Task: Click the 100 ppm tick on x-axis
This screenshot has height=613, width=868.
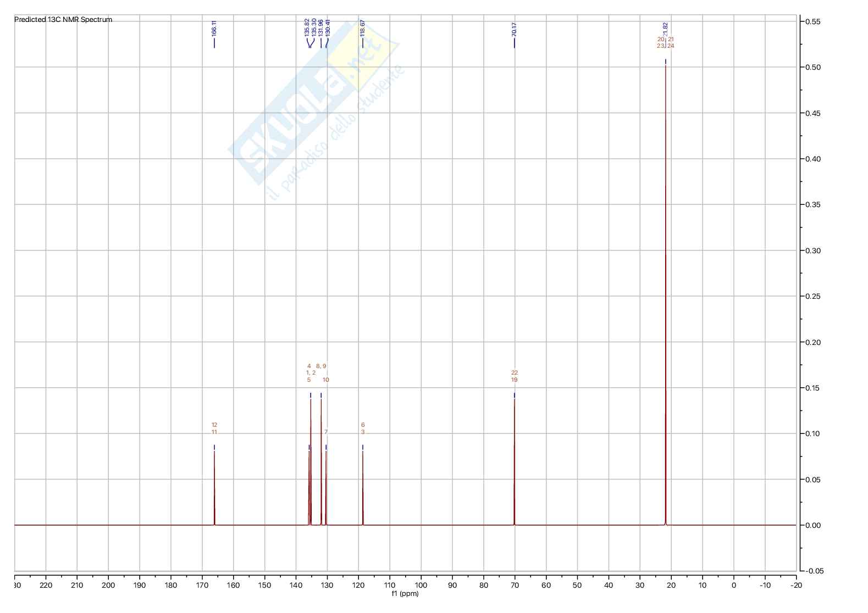Action: [x=421, y=586]
